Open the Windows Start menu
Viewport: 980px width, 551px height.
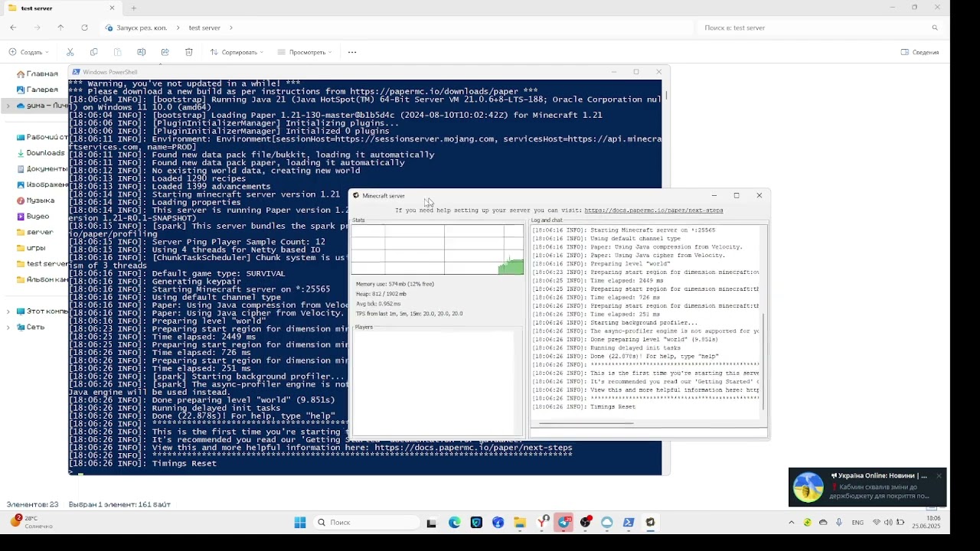tap(300, 523)
